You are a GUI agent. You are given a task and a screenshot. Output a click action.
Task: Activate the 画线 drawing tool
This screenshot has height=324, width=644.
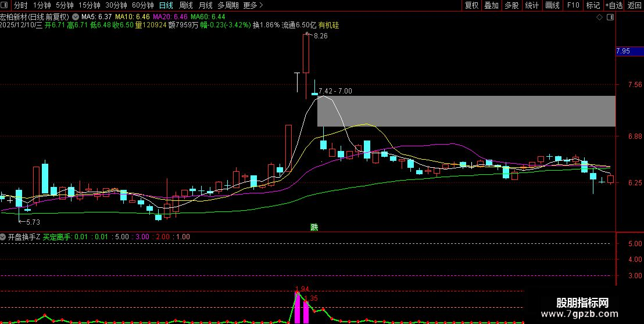coord(552,5)
